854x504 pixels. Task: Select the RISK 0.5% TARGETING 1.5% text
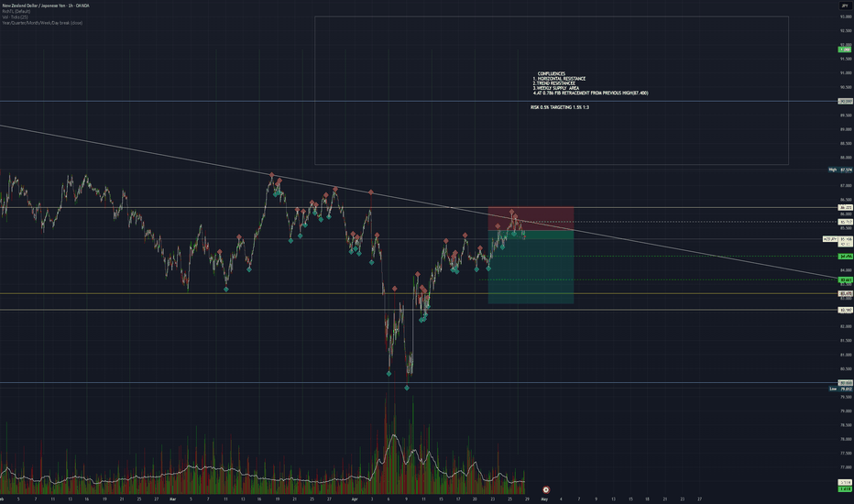(x=559, y=107)
